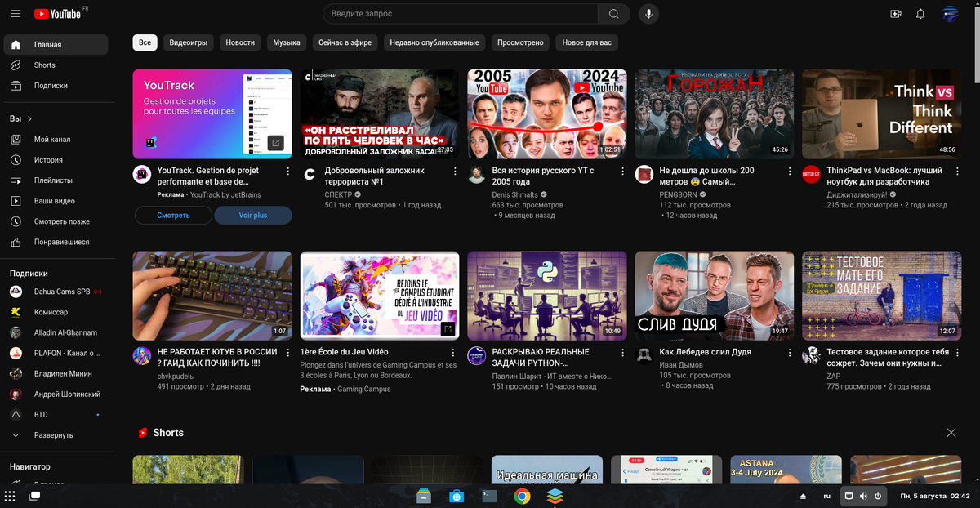
Task: Open terminal from the taskbar
Action: 489,496
